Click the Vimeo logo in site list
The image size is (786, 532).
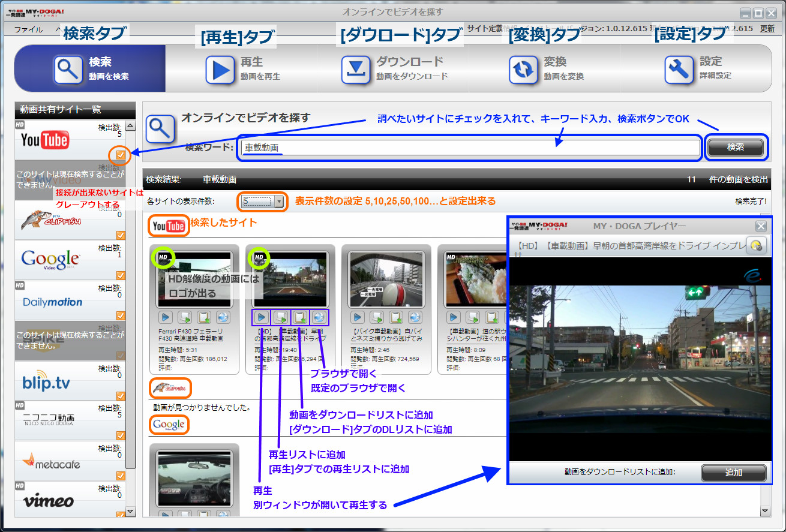coord(48,500)
